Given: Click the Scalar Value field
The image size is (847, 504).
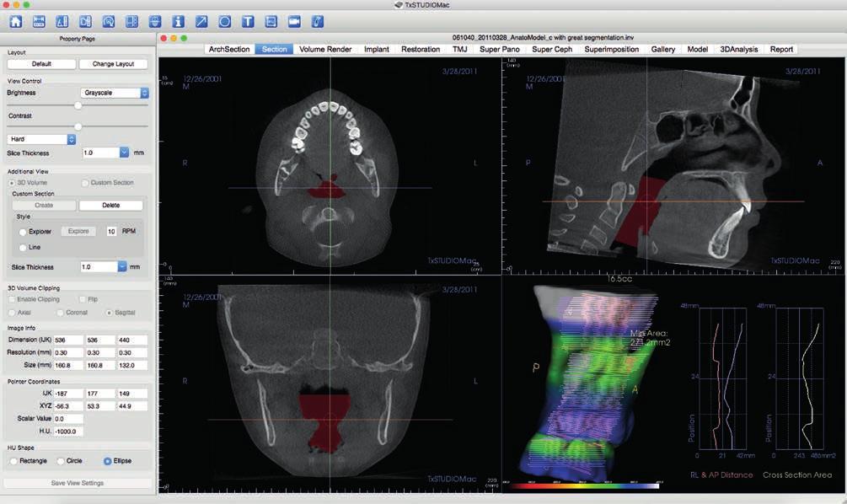Looking at the screenshot, I should click(68, 419).
